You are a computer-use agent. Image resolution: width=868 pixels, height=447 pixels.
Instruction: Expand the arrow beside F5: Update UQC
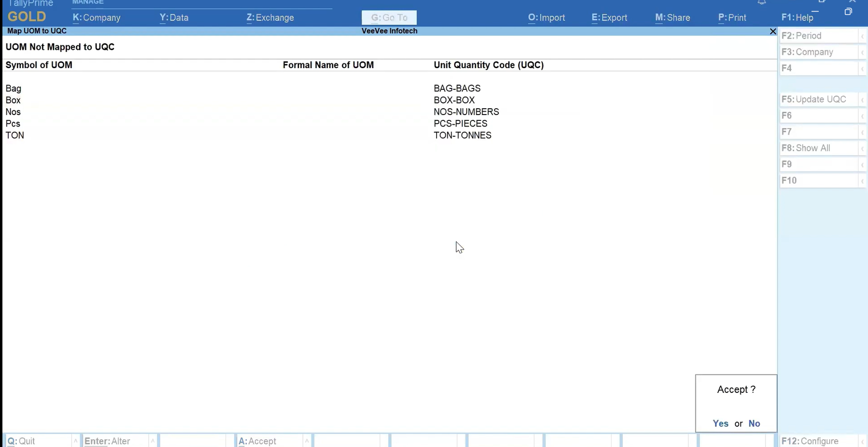coord(862,100)
